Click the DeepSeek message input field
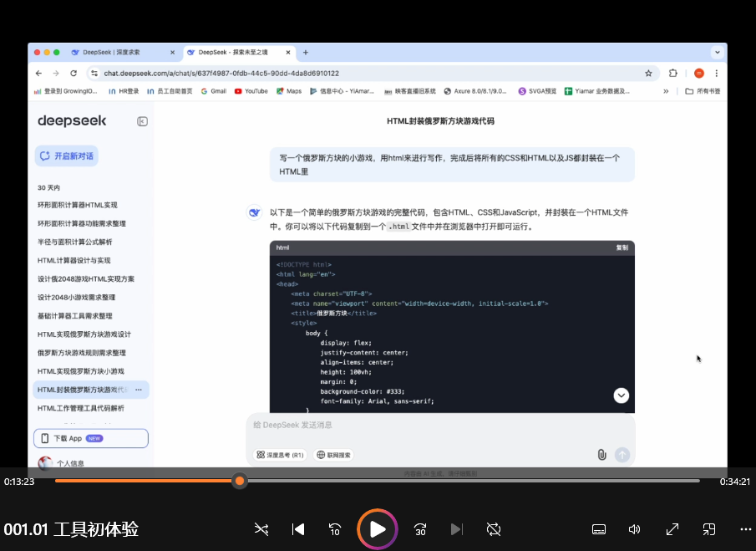Image resolution: width=756 pixels, height=551 pixels. (440, 425)
